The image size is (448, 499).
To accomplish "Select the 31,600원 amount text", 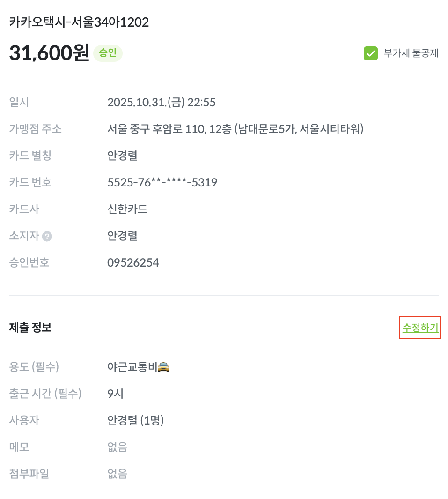I will (49, 53).
